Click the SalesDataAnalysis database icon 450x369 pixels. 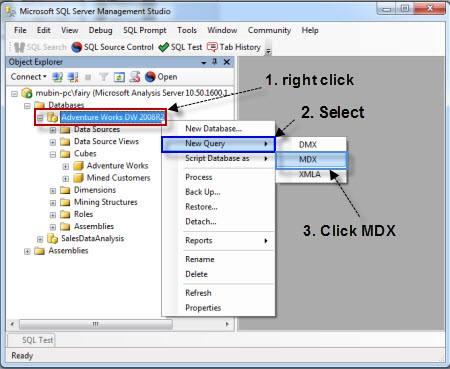[x=52, y=238]
